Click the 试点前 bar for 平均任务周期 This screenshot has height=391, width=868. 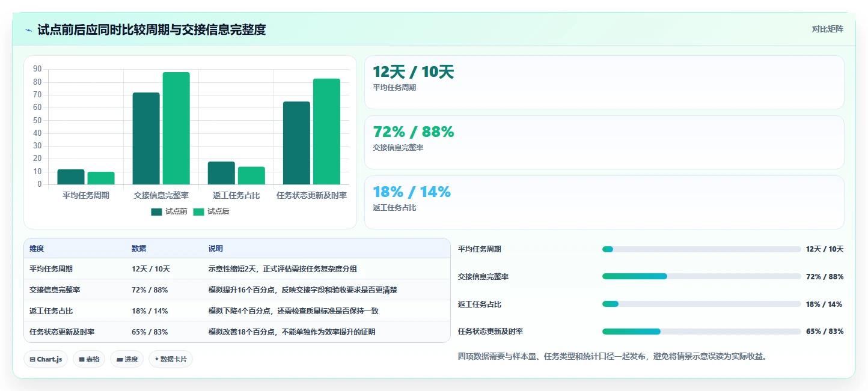71,177
